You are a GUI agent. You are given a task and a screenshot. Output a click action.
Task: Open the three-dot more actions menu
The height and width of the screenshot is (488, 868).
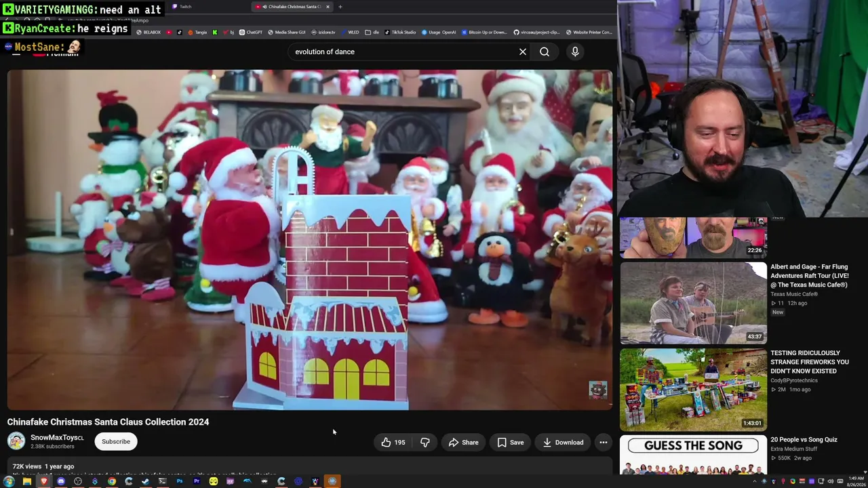[x=604, y=443]
